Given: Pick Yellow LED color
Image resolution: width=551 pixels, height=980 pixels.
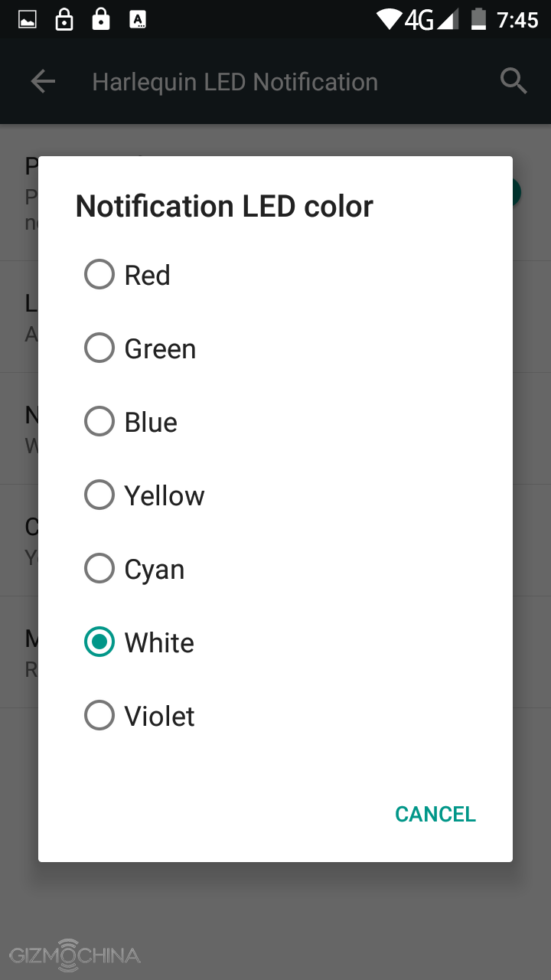Looking at the screenshot, I should click(x=99, y=495).
